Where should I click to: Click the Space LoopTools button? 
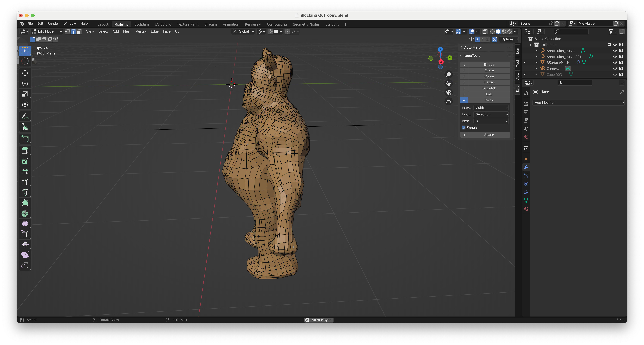489,135
